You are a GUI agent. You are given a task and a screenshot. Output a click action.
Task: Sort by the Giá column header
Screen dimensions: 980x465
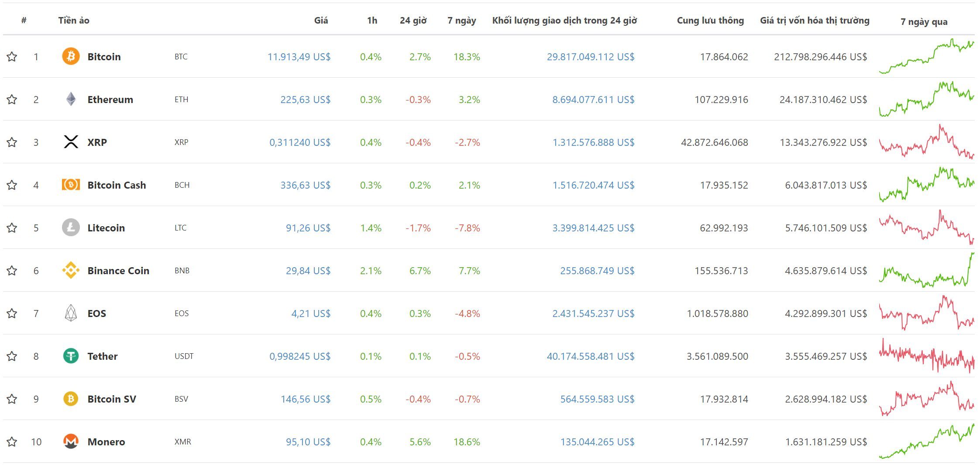coord(321,20)
